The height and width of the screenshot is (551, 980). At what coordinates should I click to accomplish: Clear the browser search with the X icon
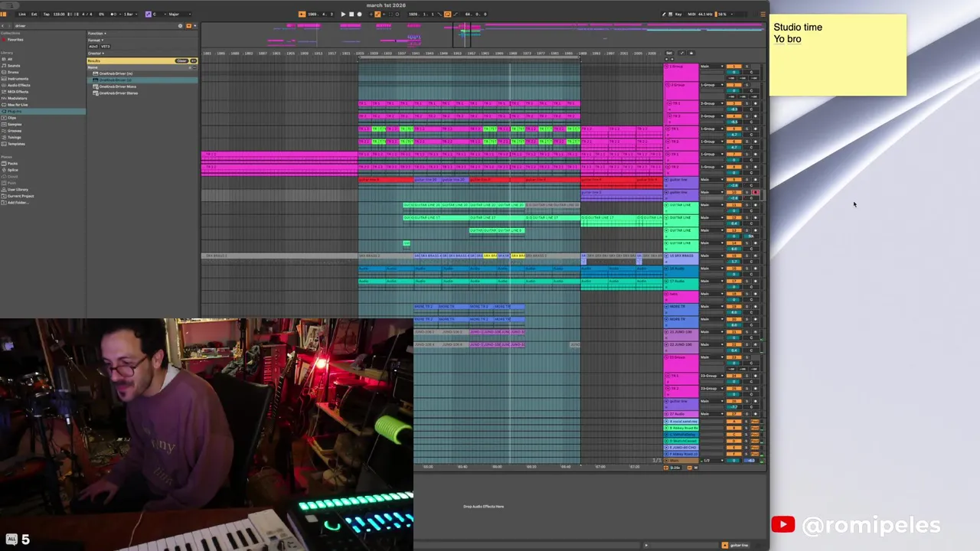click(x=180, y=26)
